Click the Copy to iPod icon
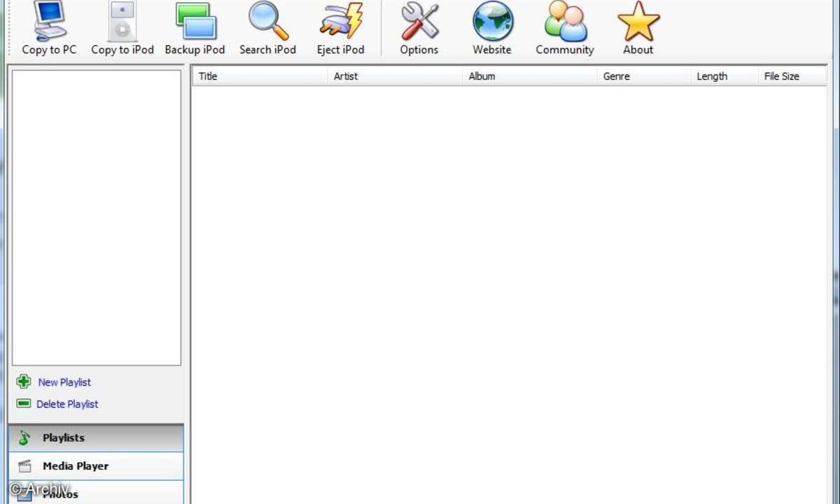The image size is (840, 504). pyautogui.click(x=122, y=21)
